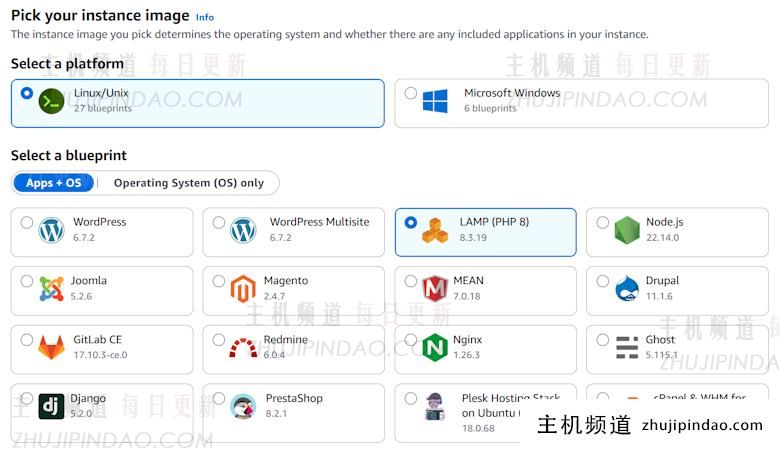Image resolution: width=780 pixels, height=449 pixels.
Task: Click the "8.3.19" version text
Action: click(x=473, y=238)
